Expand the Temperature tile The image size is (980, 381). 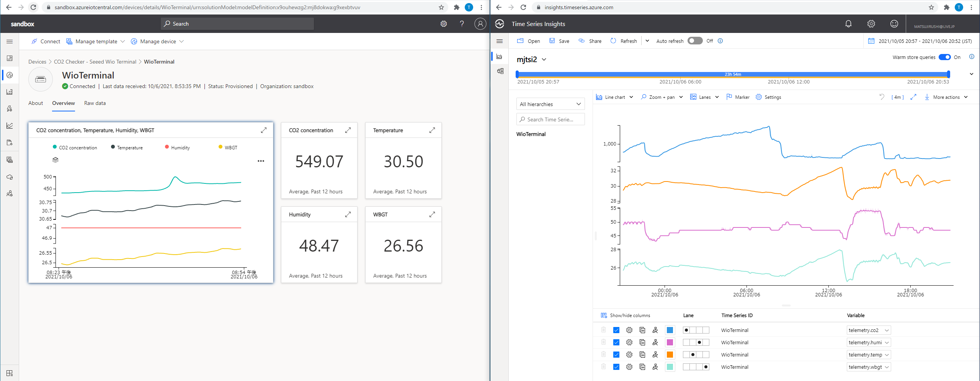tap(432, 130)
